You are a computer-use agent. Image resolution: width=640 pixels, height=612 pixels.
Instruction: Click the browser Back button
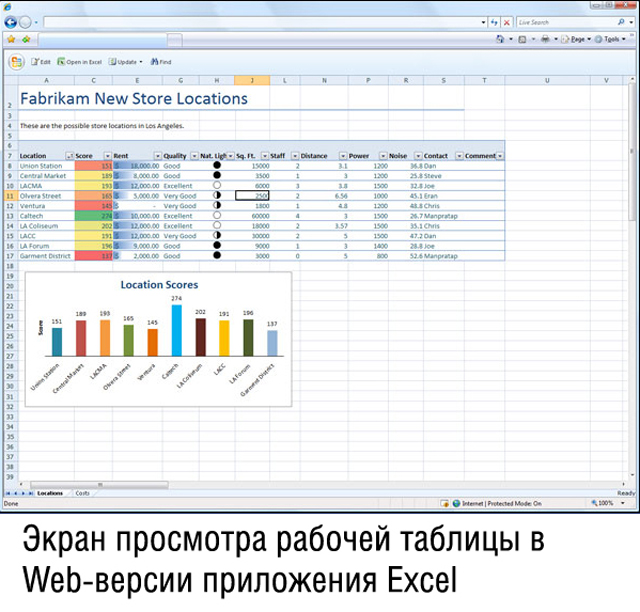coord(11,22)
